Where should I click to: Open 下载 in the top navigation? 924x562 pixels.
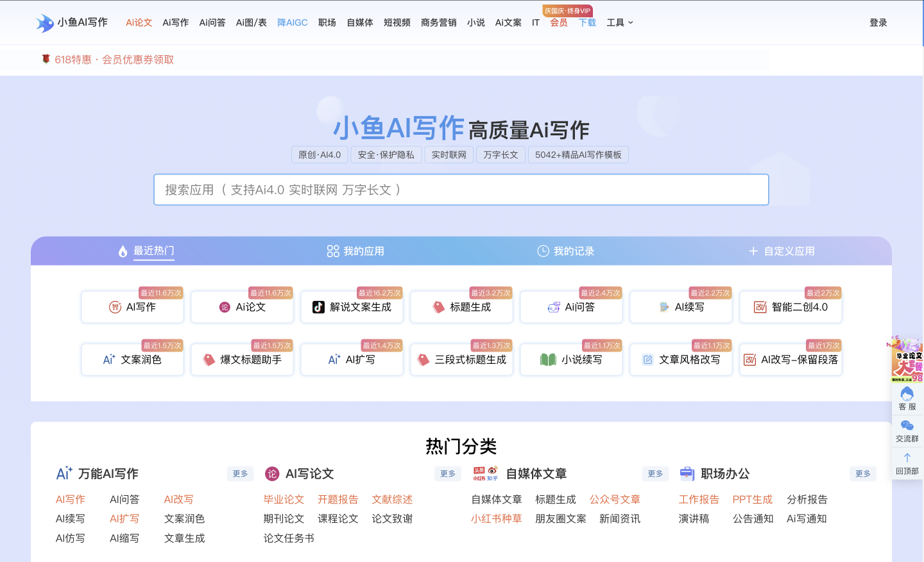587,22
